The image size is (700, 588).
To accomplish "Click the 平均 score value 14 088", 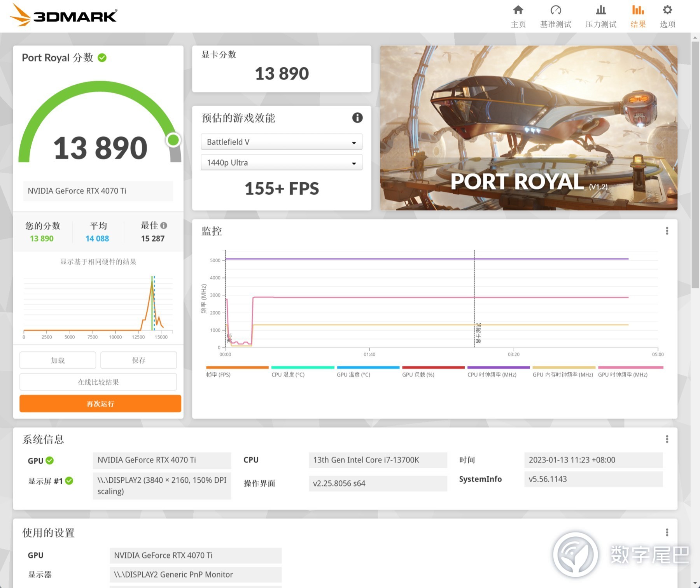I will pyautogui.click(x=97, y=239).
